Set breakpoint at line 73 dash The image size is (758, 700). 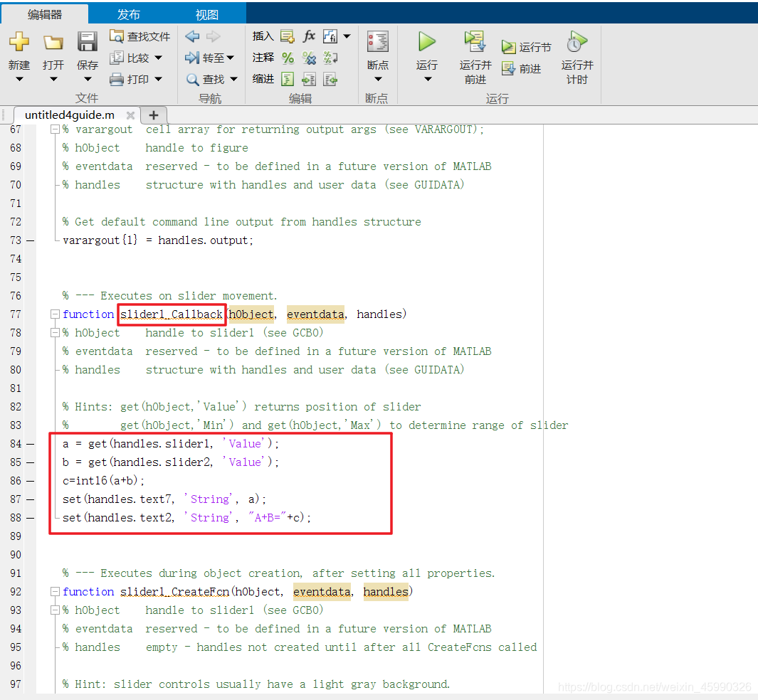[x=31, y=240]
